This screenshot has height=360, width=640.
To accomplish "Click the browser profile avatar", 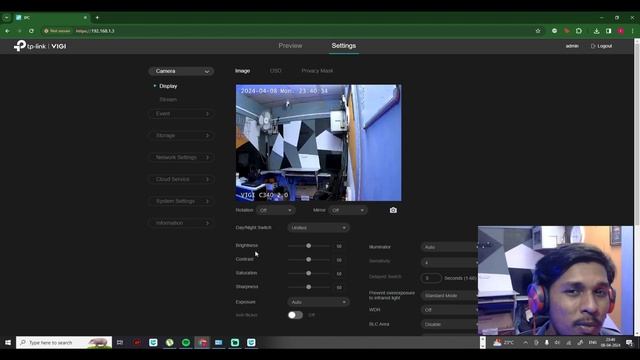I will click(x=620, y=31).
